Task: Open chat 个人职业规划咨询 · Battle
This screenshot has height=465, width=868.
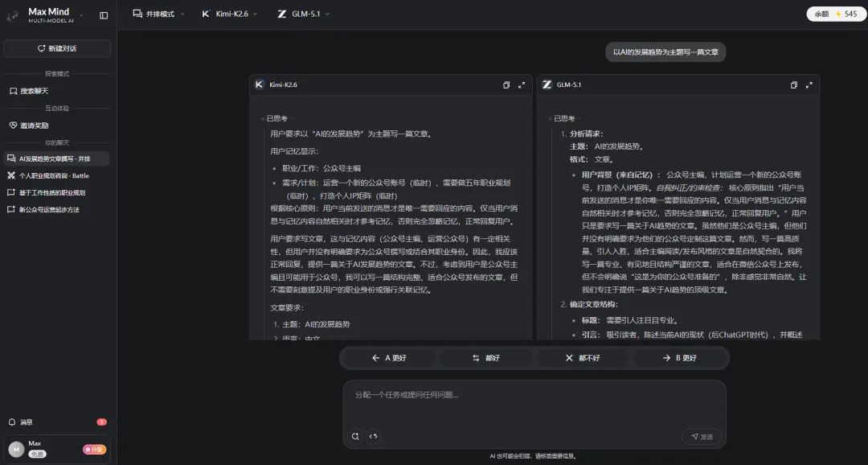Action: (57, 175)
